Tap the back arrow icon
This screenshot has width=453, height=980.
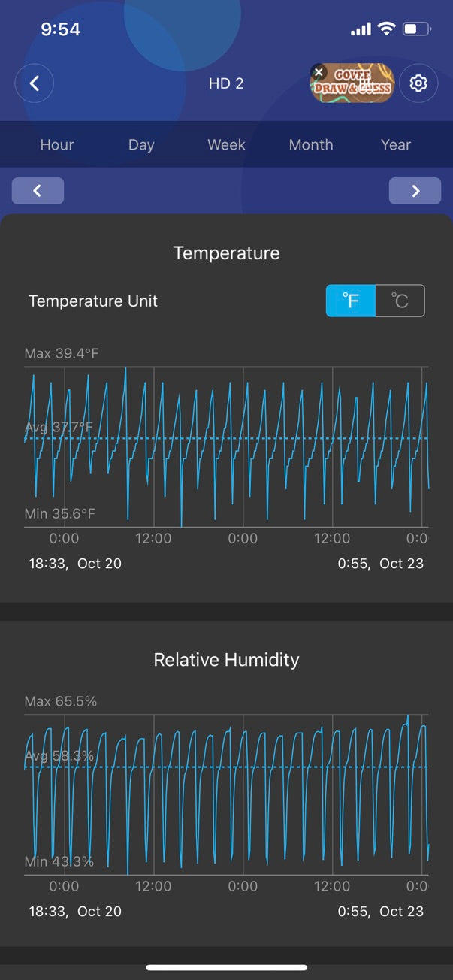click(x=35, y=83)
